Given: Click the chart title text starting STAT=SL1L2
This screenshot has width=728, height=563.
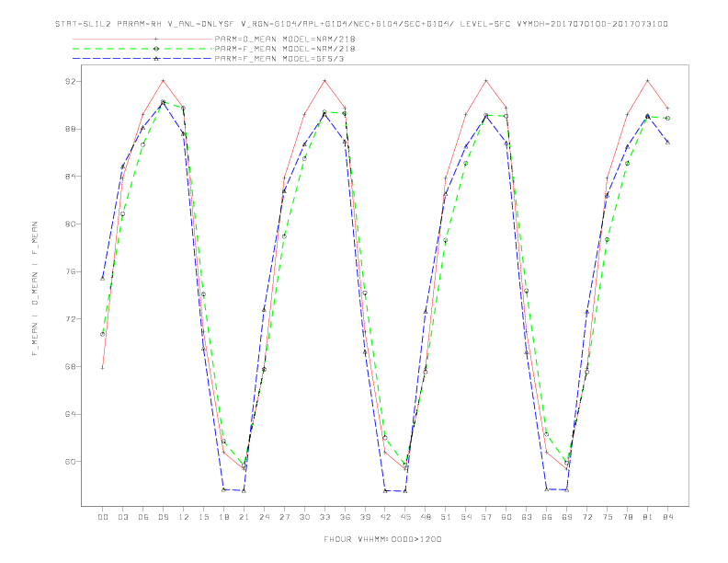Looking at the screenshot, I should pos(361,24).
